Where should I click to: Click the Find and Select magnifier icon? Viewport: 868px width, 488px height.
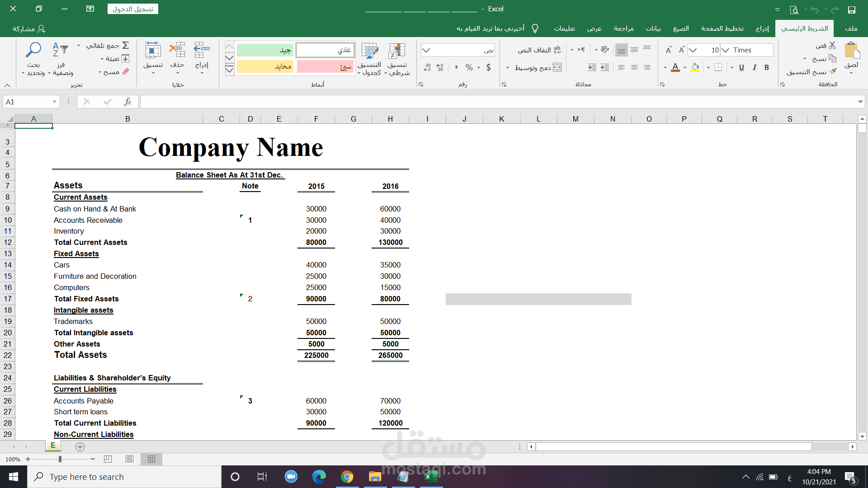(33, 50)
